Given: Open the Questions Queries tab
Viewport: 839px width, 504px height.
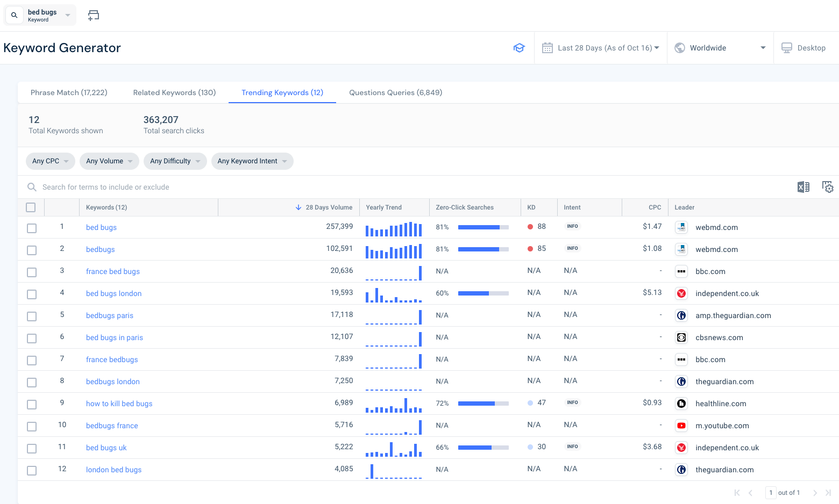Looking at the screenshot, I should click(395, 92).
